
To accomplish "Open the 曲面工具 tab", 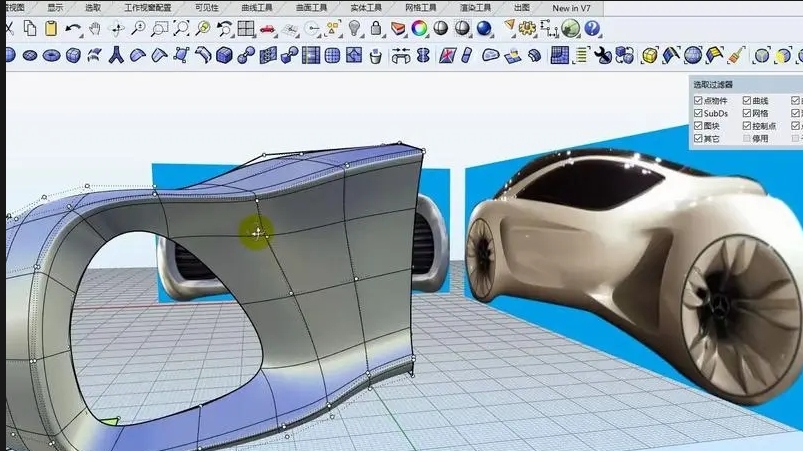I will [x=311, y=8].
